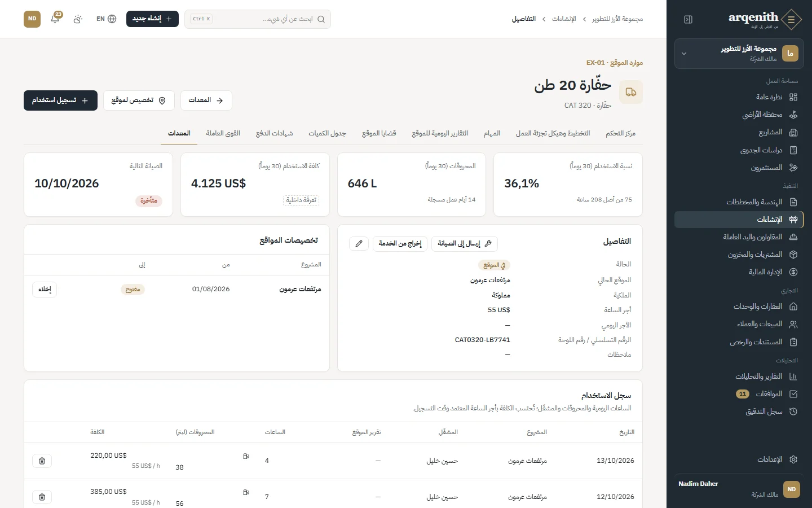812x508 pixels.
Task: Click إخراج من الخدمة button
Action: coord(400,243)
